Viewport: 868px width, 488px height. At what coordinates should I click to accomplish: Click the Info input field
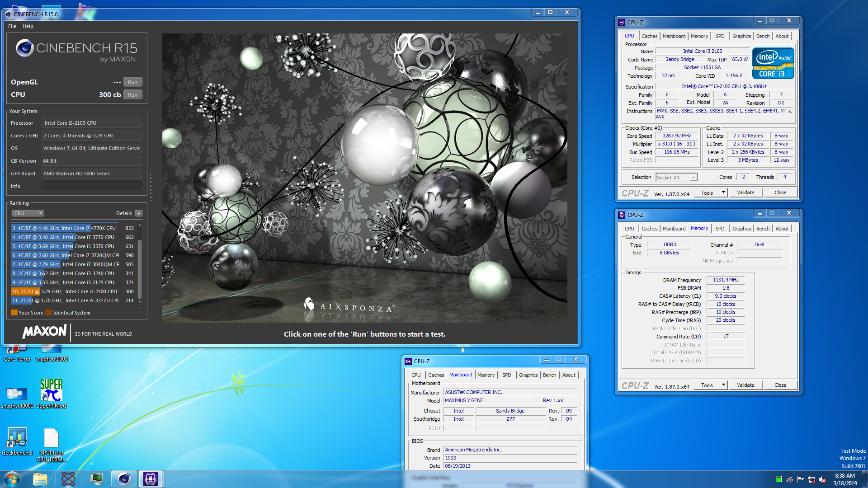(x=92, y=186)
